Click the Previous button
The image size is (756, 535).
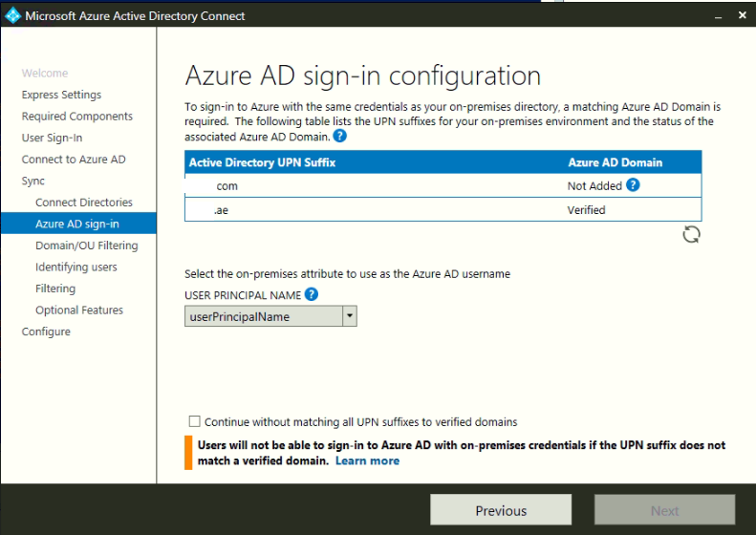point(501,510)
